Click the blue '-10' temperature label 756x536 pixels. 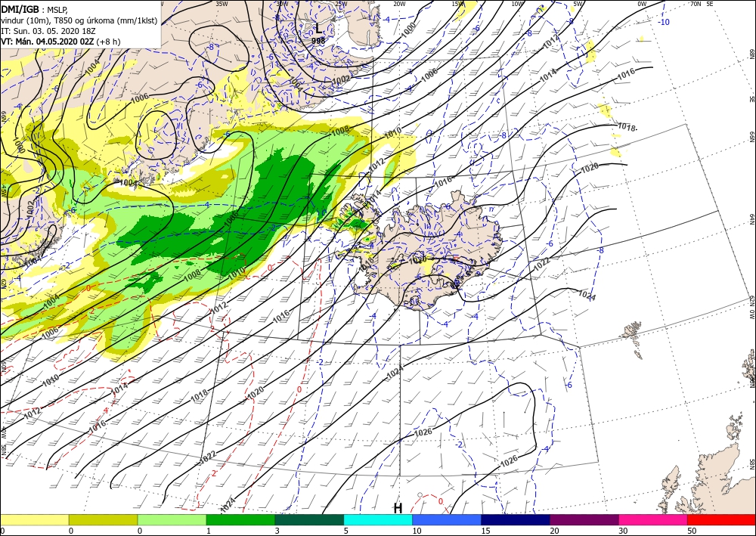665,22
